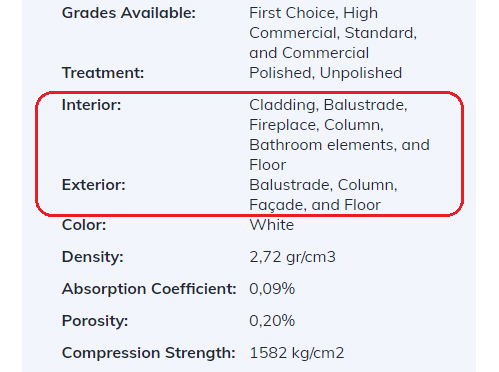Click the 0,09% absorption value
499x372 pixels.
coord(272,289)
